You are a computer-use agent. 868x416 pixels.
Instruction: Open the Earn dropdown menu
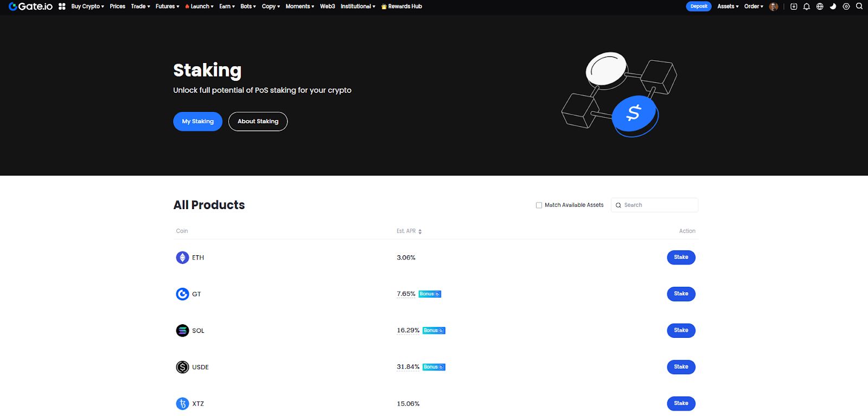[x=227, y=7]
